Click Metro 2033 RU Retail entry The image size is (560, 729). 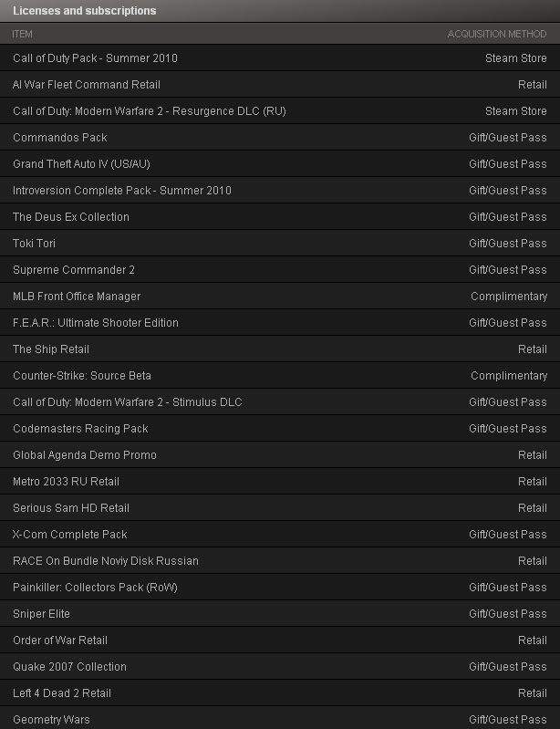(280, 482)
